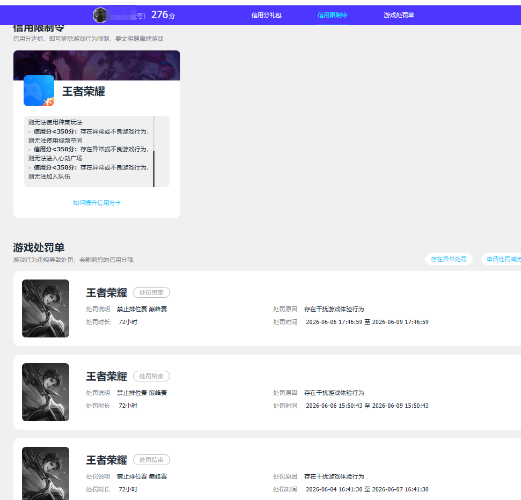Click the 处罚结束 badge on the 16:41:30 penalty
The image size is (521, 500).
click(151, 460)
